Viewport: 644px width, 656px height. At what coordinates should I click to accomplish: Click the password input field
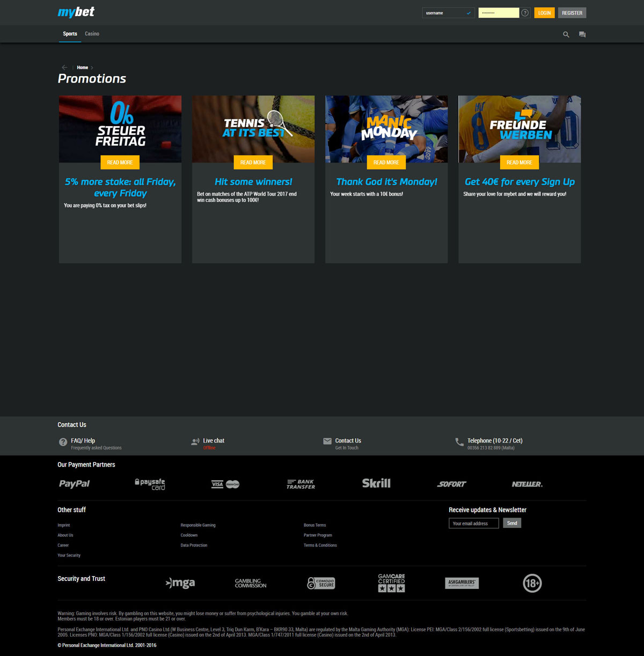pyautogui.click(x=499, y=13)
